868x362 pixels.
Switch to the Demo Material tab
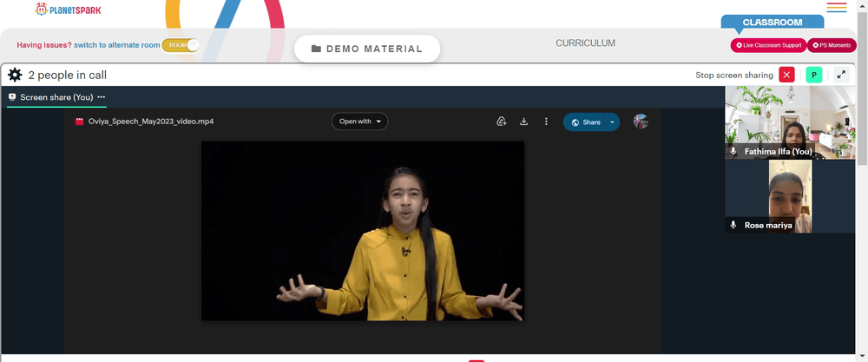(367, 49)
